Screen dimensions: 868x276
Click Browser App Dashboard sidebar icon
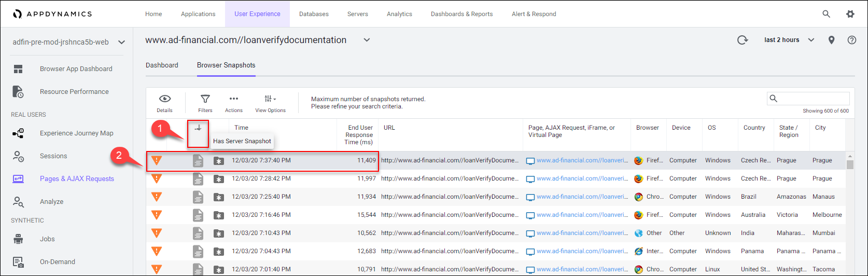pos(18,69)
